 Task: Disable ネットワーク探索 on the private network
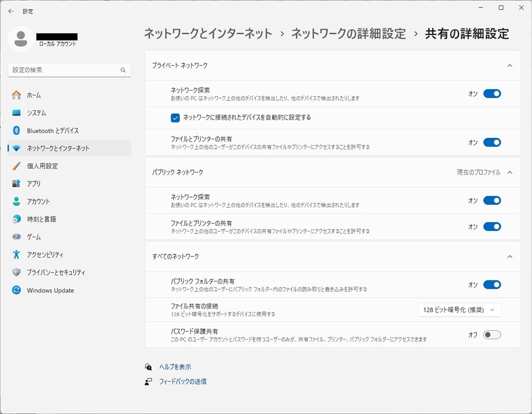[490, 94]
